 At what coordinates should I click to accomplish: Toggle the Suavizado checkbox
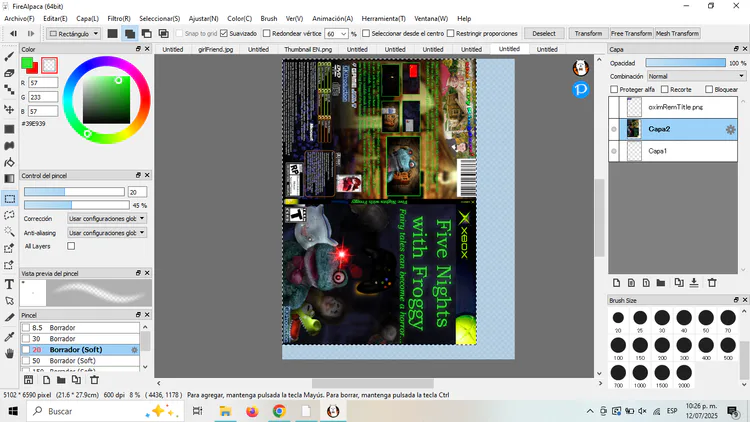click(223, 33)
